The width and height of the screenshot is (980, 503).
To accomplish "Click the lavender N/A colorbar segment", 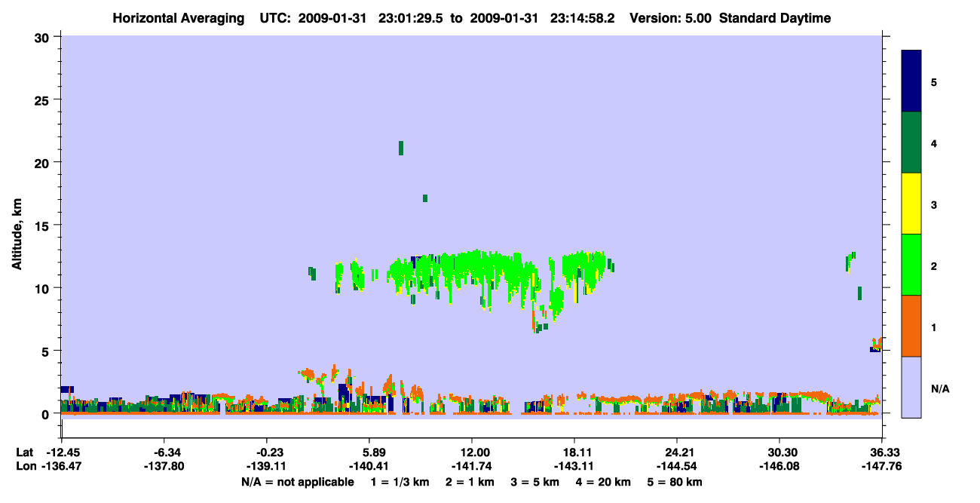I will click(x=911, y=387).
